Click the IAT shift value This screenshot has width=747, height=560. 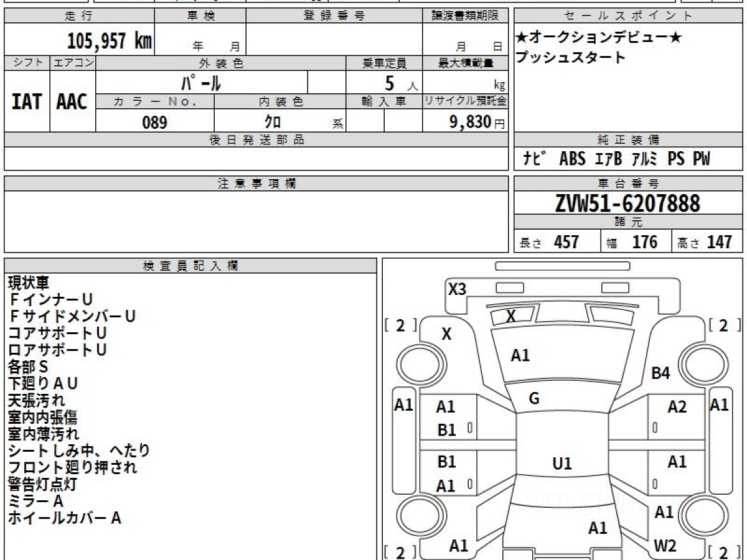tap(27, 101)
